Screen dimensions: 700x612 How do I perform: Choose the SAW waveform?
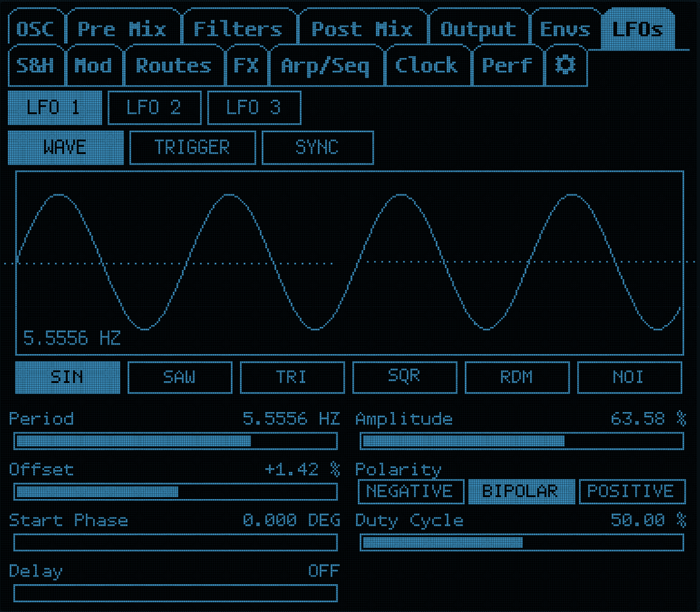click(180, 378)
